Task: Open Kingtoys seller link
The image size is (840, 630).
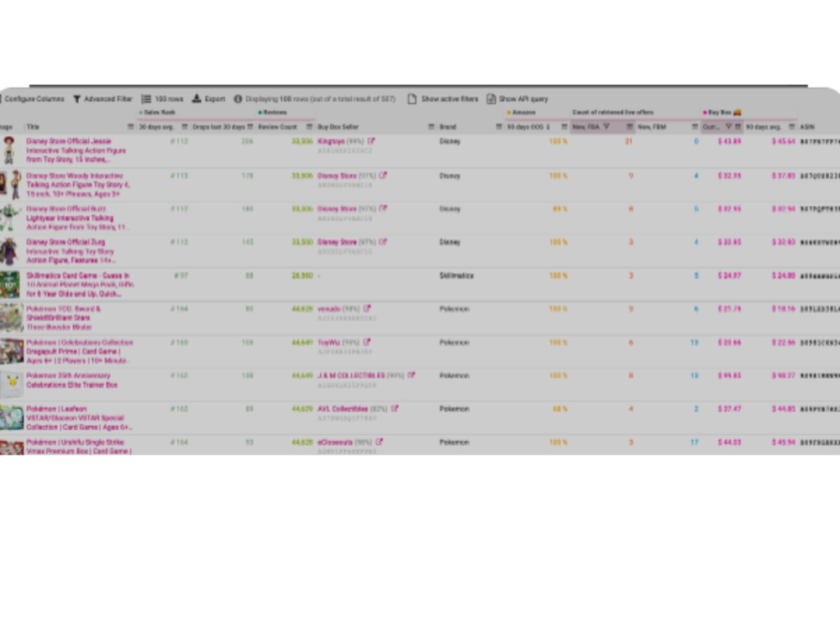Action: (331, 141)
